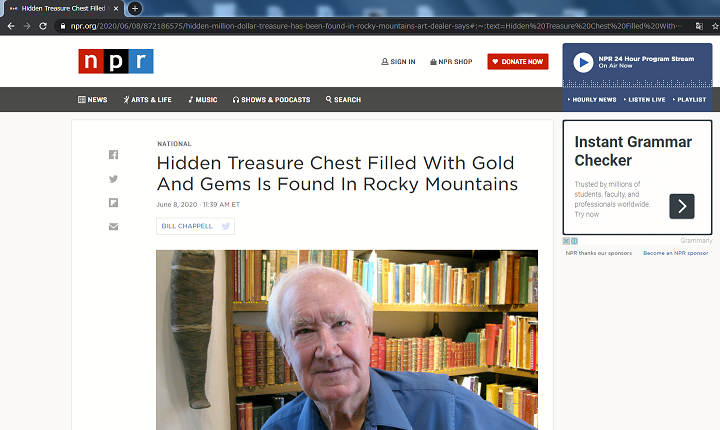
Task: Open the Arts & Life menu
Action: tap(147, 100)
